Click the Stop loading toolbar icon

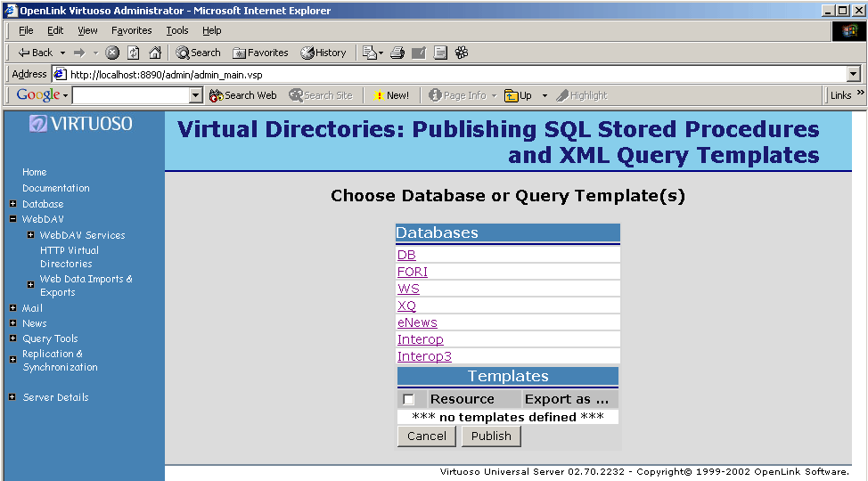point(112,53)
